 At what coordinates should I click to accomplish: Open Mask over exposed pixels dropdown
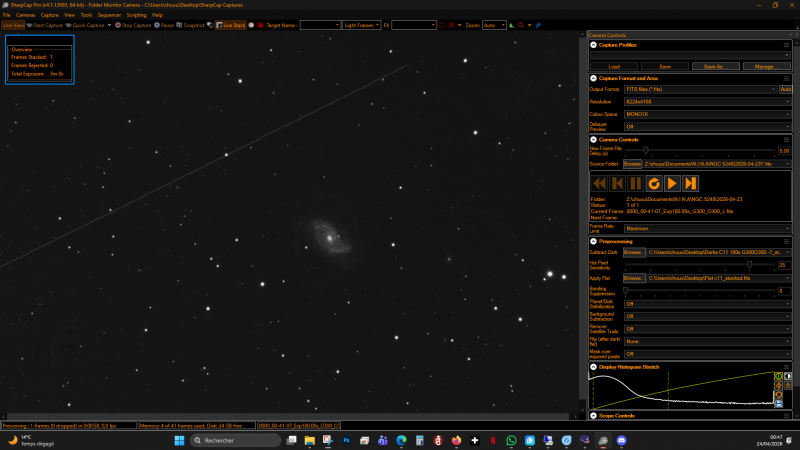(x=708, y=354)
